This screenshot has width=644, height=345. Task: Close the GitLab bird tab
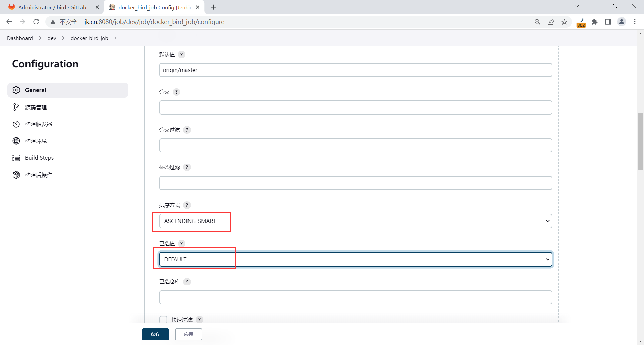(x=97, y=7)
